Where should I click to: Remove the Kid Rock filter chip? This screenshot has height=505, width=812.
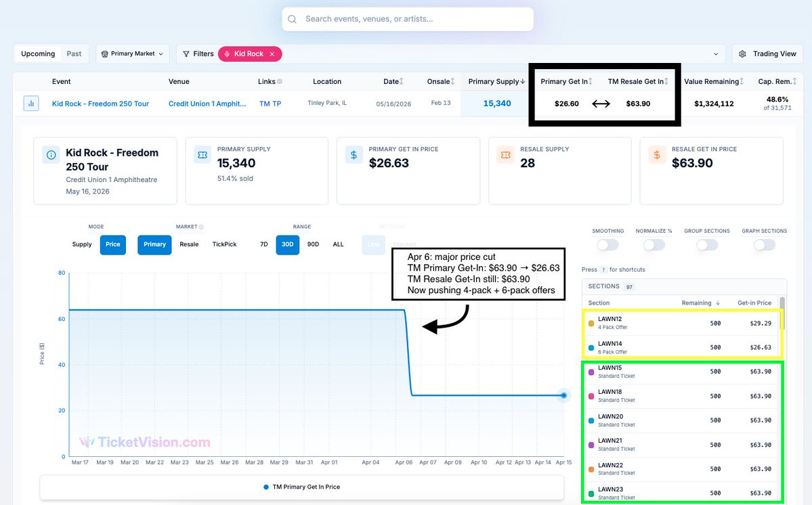(x=272, y=53)
